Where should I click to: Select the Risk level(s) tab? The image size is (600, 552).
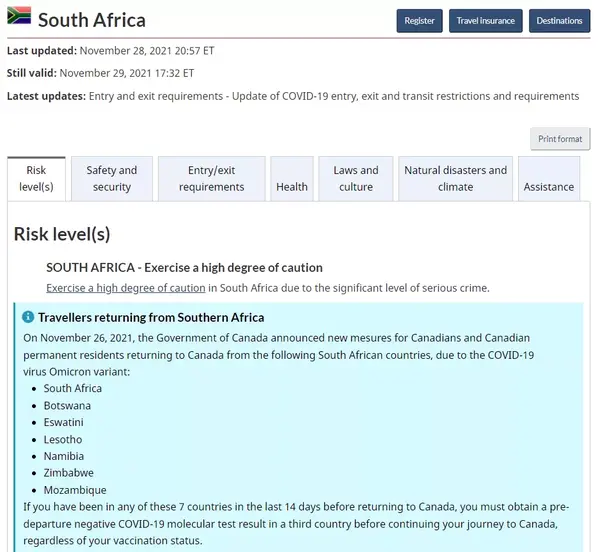tap(37, 178)
